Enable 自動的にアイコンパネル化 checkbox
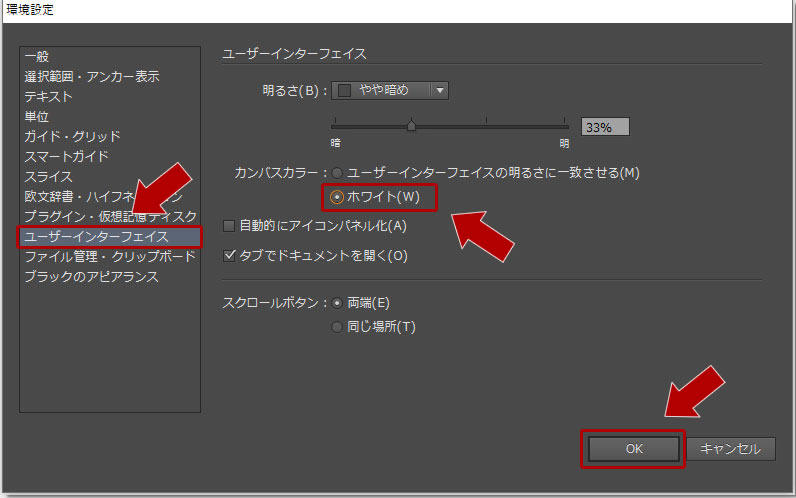Screen dimensions: 796x498 coord(229,226)
